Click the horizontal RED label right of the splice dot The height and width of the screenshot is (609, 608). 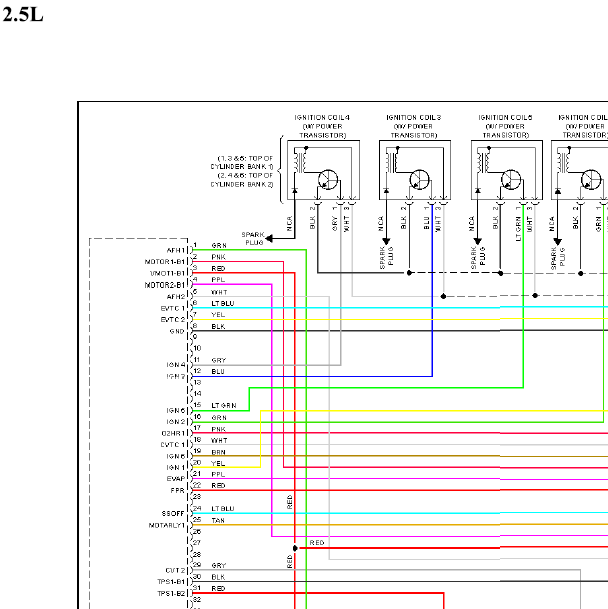(317, 543)
